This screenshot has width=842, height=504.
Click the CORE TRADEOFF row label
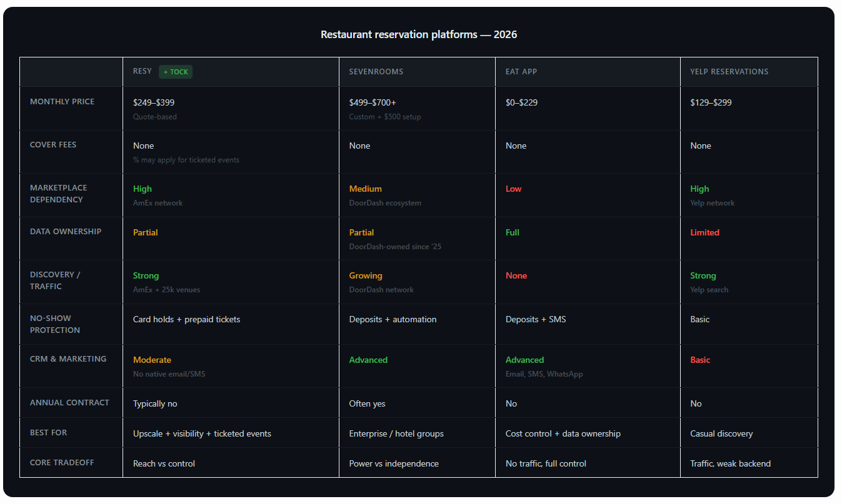63,463
